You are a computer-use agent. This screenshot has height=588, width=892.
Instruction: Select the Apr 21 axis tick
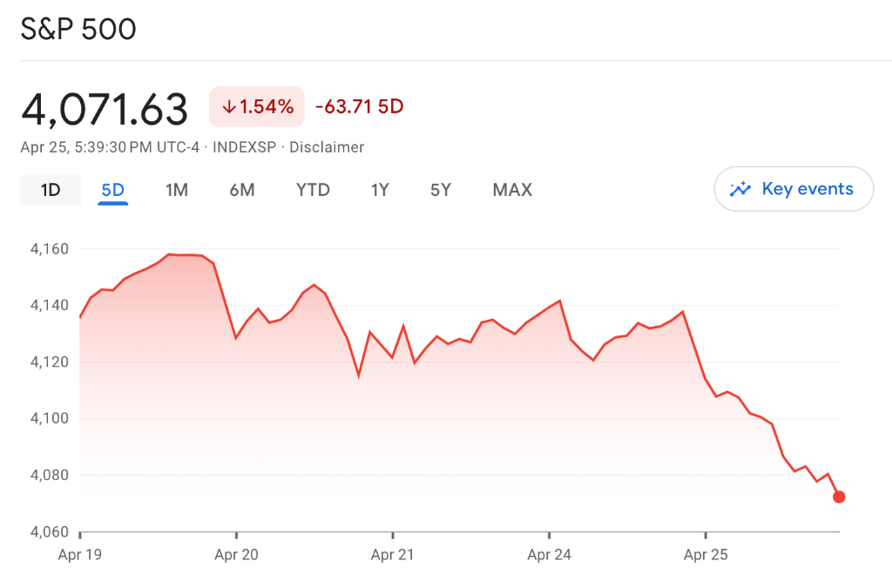tap(393, 554)
